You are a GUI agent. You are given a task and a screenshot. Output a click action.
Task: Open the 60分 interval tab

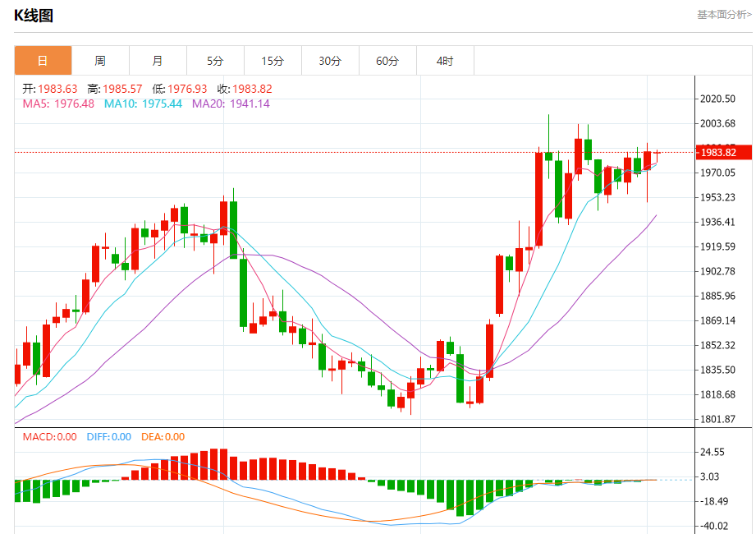pos(387,61)
